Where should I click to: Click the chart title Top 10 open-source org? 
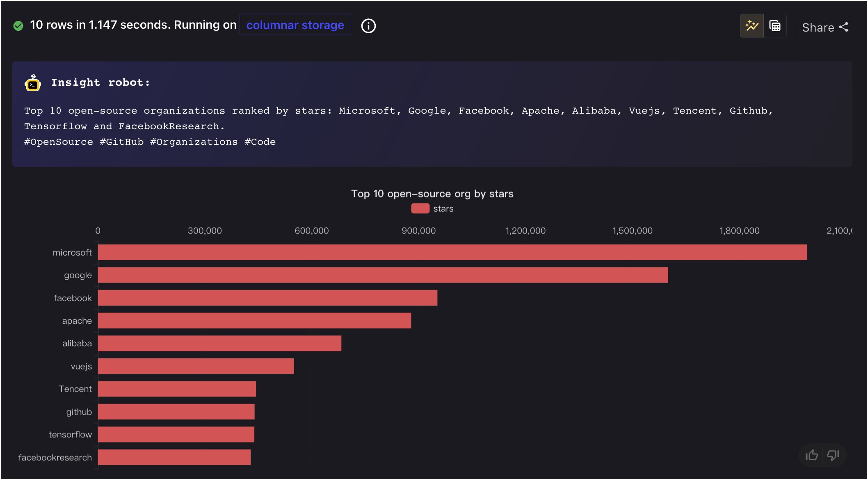click(x=433, y=194)
